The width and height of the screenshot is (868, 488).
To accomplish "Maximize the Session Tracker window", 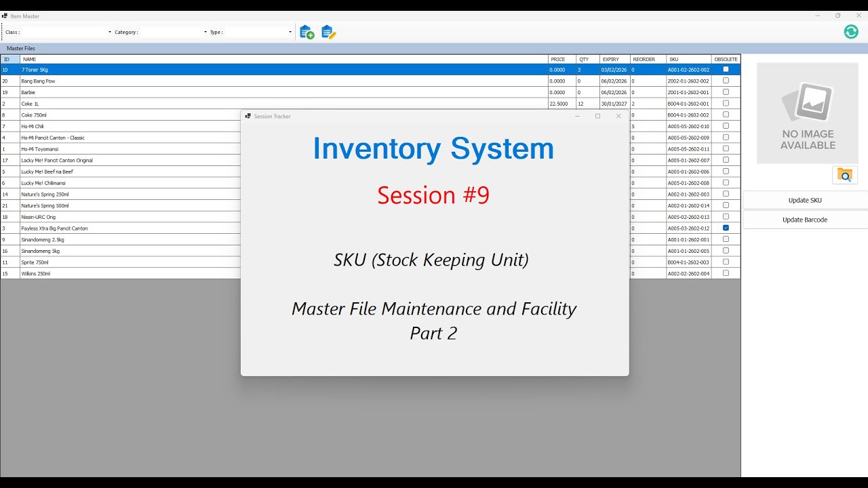I will click(597, 116).
